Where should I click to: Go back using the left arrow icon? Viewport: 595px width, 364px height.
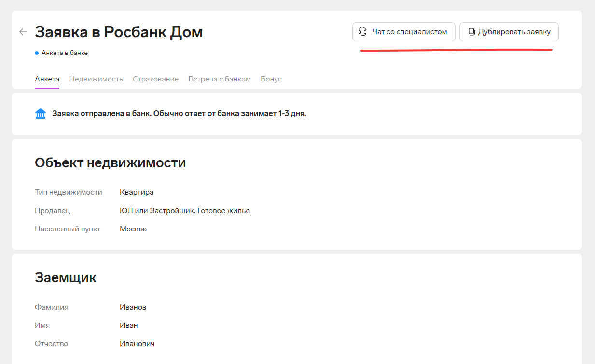23,32
